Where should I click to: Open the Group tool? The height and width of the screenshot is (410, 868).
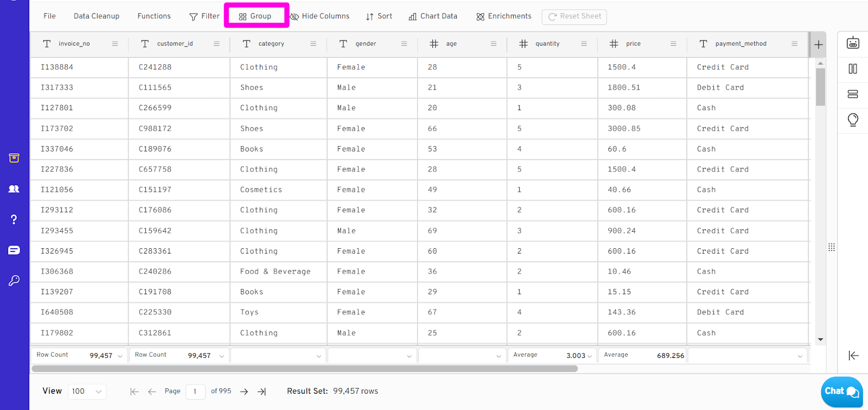click(x=255, y=16)
